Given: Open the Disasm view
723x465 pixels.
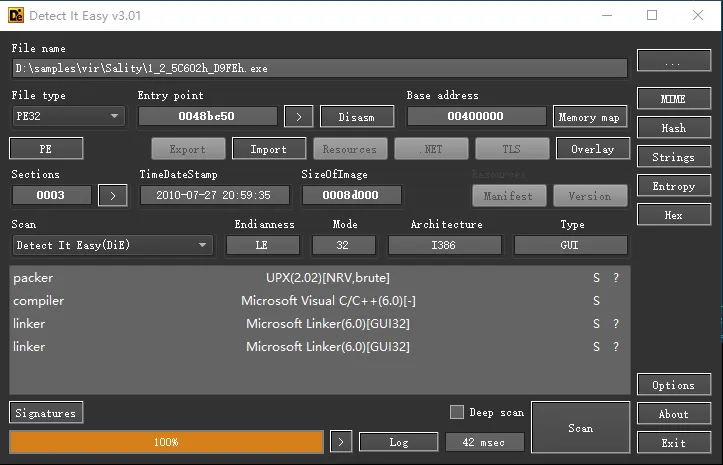Looking at the screenshot, I should click(x=357, y=117).
